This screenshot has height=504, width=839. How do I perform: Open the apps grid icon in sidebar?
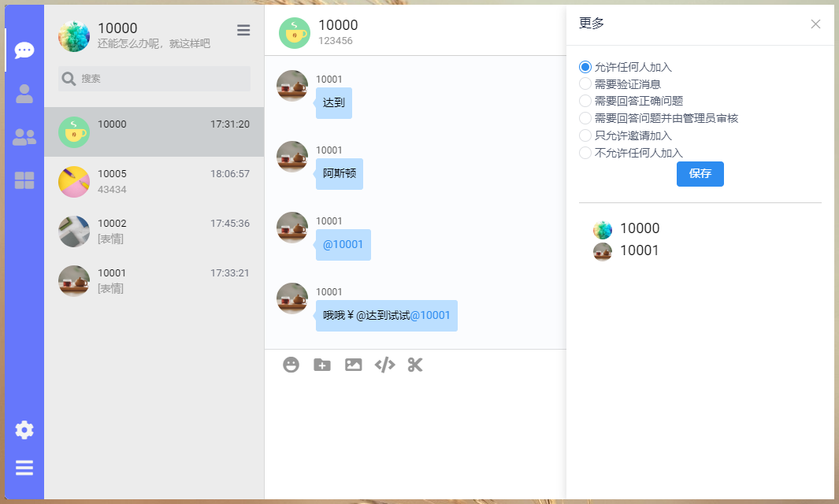24,180
